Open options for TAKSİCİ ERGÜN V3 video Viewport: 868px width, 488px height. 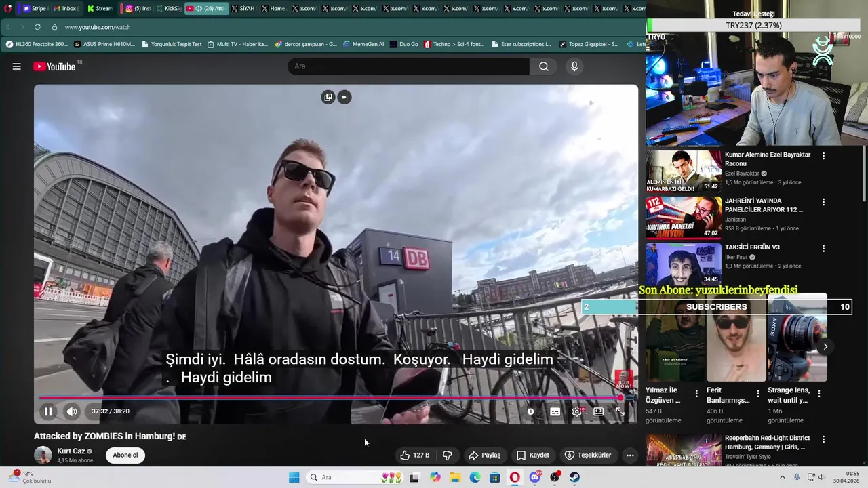click(823, 249)
